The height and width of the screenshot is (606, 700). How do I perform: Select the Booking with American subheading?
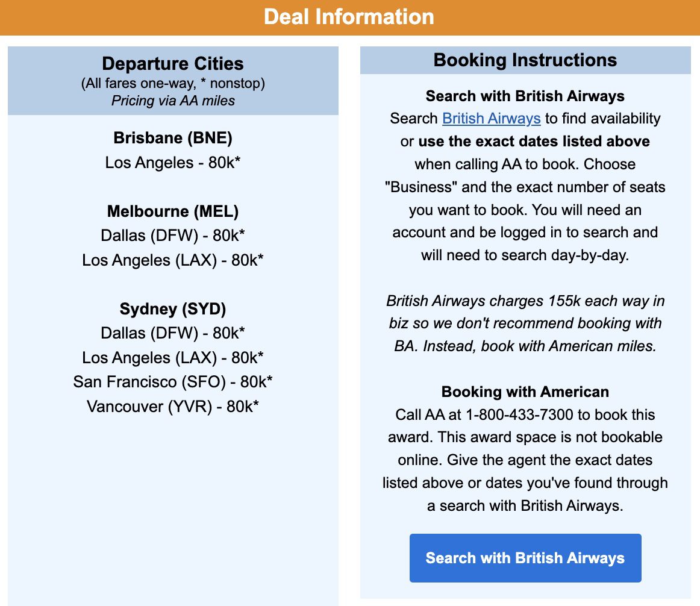click(x=525, y=392)
